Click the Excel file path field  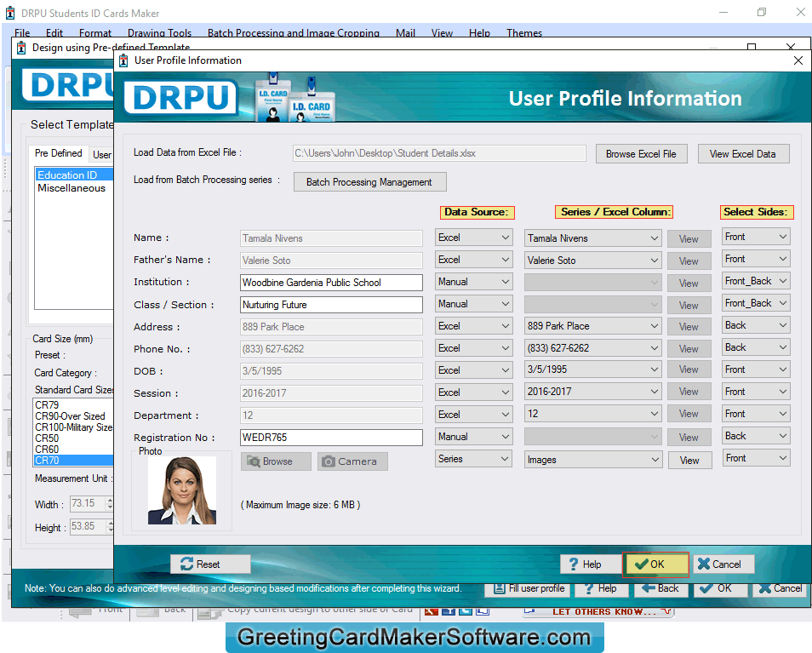point(439,153)
